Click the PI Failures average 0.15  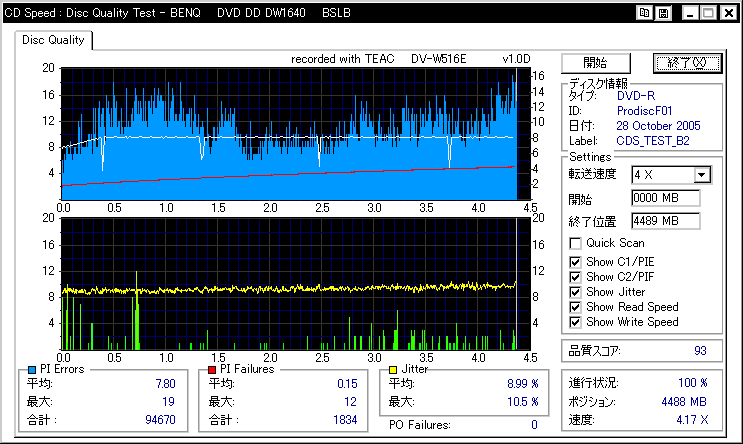pyautogui.click(x=347, y=384)
